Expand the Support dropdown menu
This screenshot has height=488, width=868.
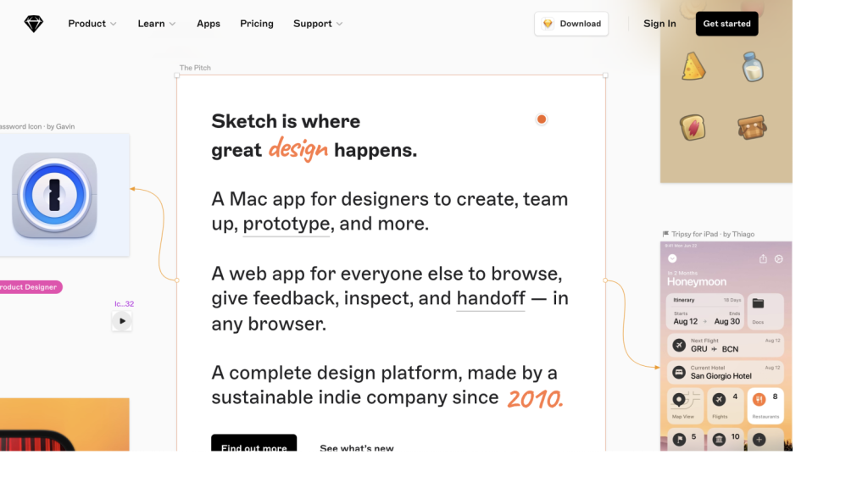(318, 24)
